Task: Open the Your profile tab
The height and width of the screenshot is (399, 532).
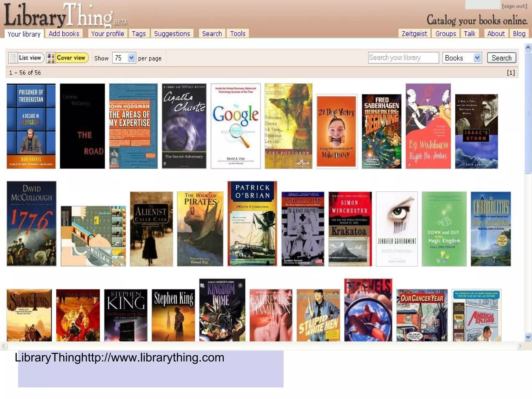Action: 108,34
